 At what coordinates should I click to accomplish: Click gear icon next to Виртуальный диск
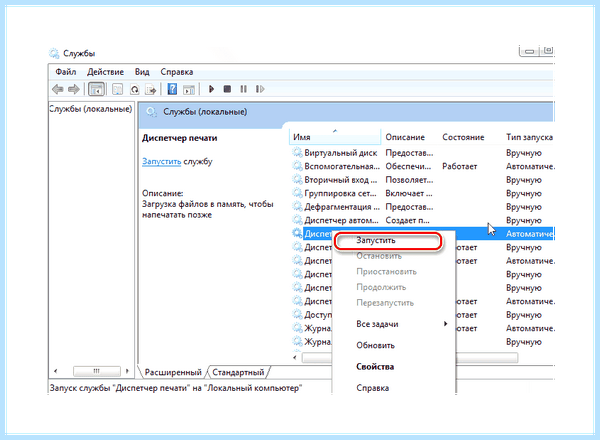tap(297, 152)
